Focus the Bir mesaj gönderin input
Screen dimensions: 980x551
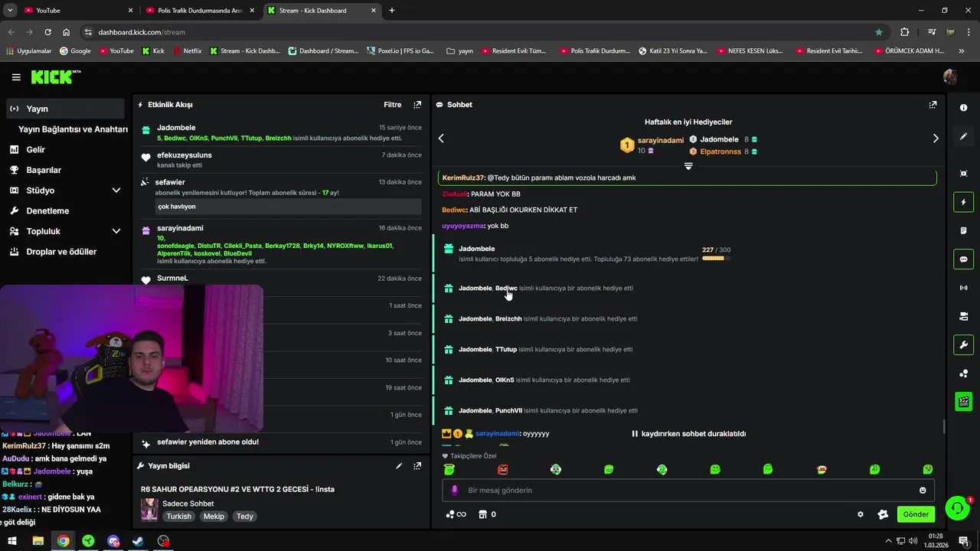point(689,491)
